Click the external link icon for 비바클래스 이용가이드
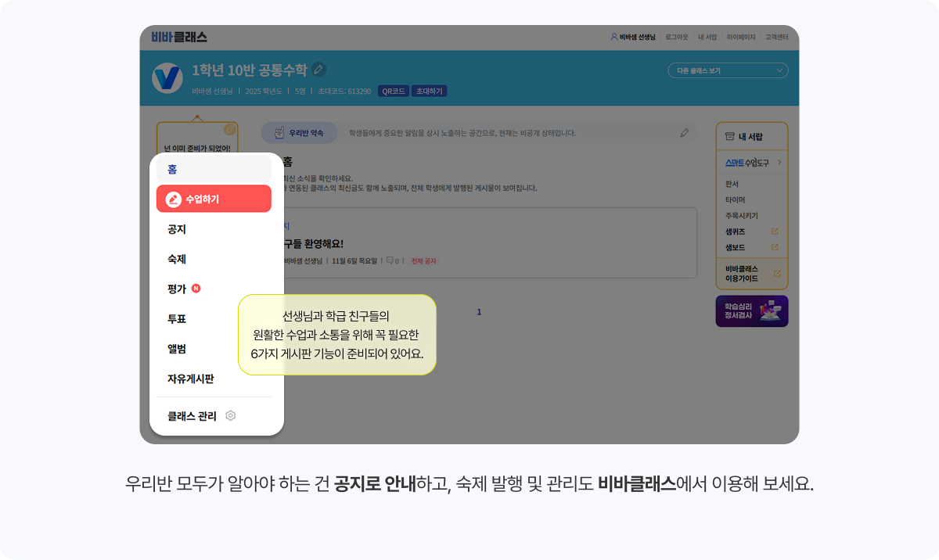 [x=777, y=273]
